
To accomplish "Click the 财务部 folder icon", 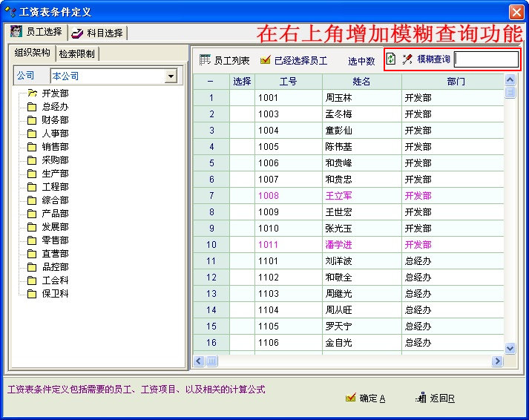I will [x=32, y=120].
